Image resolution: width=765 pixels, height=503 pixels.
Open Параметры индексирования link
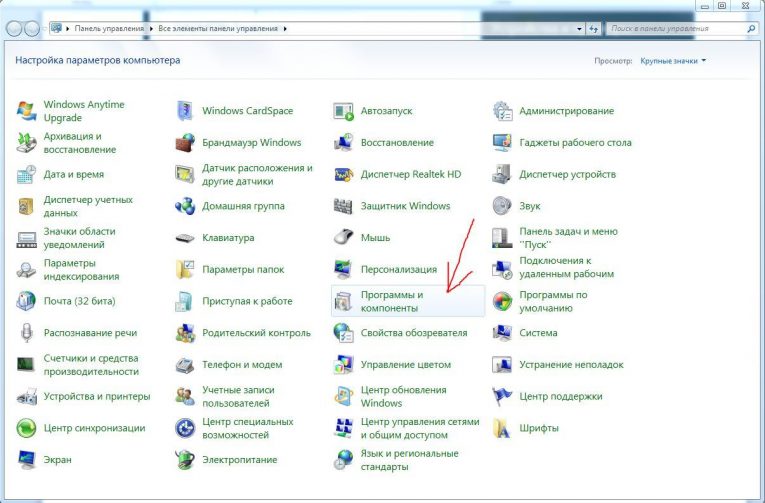(x=81, y=270)
